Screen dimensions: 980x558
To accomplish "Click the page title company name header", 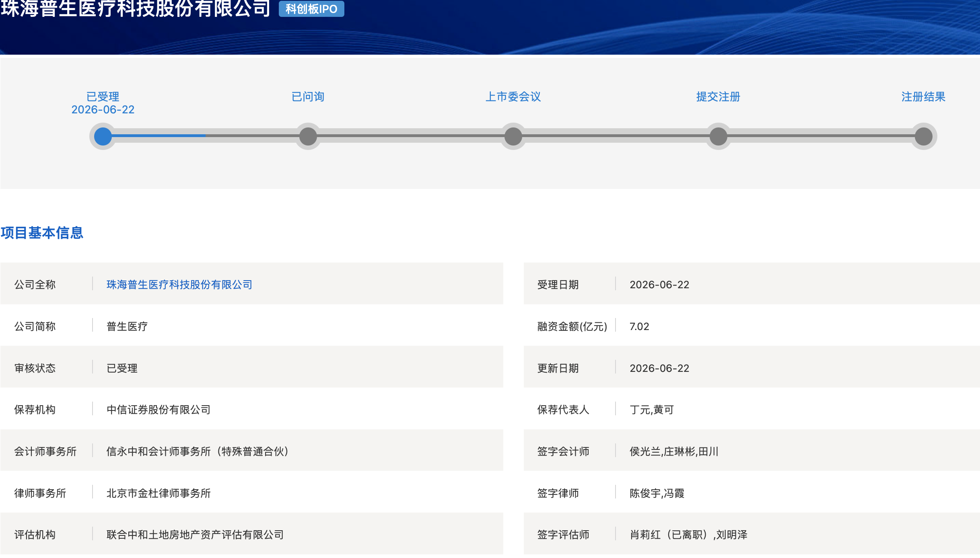I will coord(136,9).
